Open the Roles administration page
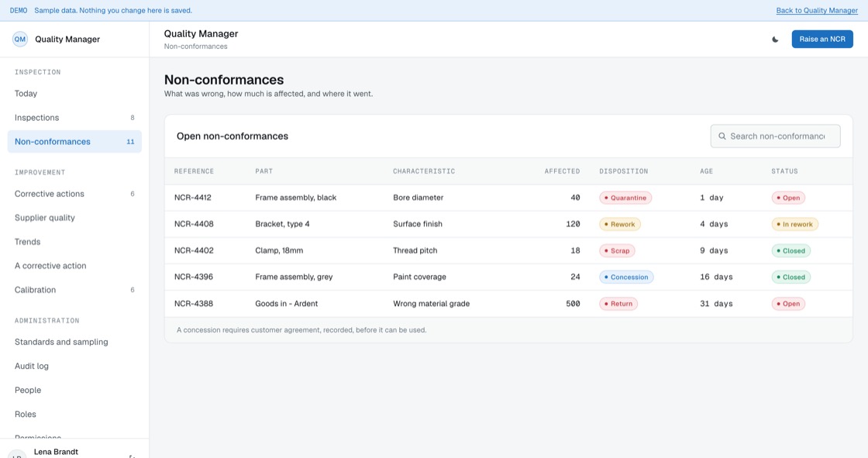 pyautogui.click(x=74, y=415)
